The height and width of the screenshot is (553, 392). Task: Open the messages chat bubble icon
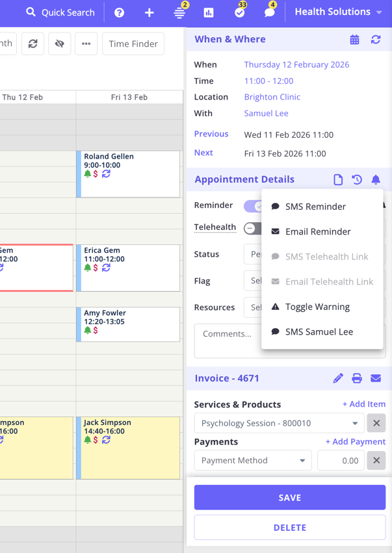pyautogui.click(x=269, y=12)
